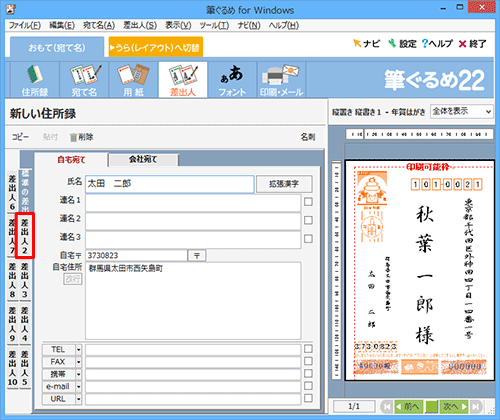This screenshot has width=500, height=420.
Task: Toggle the 連名3 checkbox
Action: point(308,239)
